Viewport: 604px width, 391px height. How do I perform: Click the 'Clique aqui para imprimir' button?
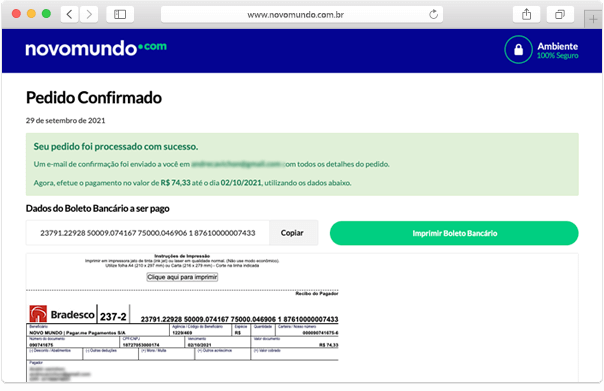click(182, 277)
